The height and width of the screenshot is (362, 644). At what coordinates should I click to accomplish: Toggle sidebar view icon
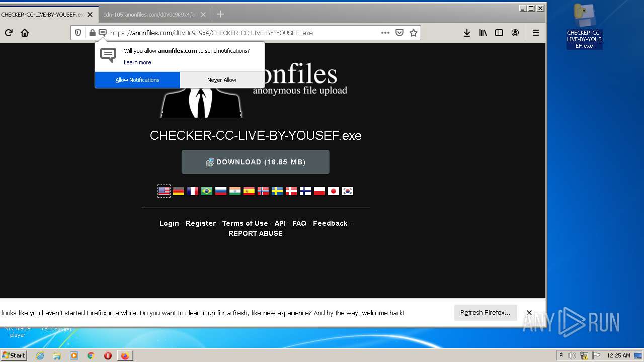click(499, 33)
